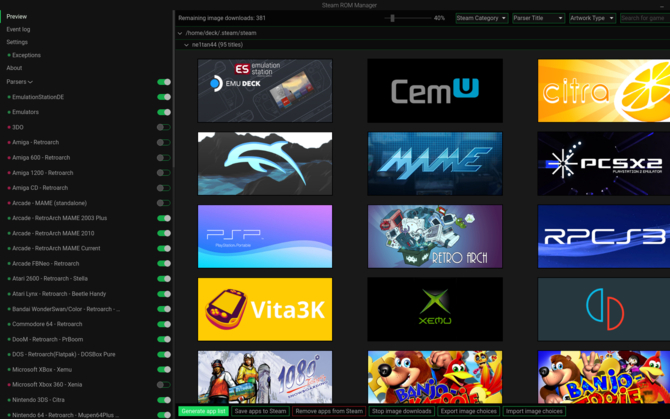The height and width of the screenshot is (419, 670).
Task: Toggle all Parsers switch
Action: [x=164, y=82]
